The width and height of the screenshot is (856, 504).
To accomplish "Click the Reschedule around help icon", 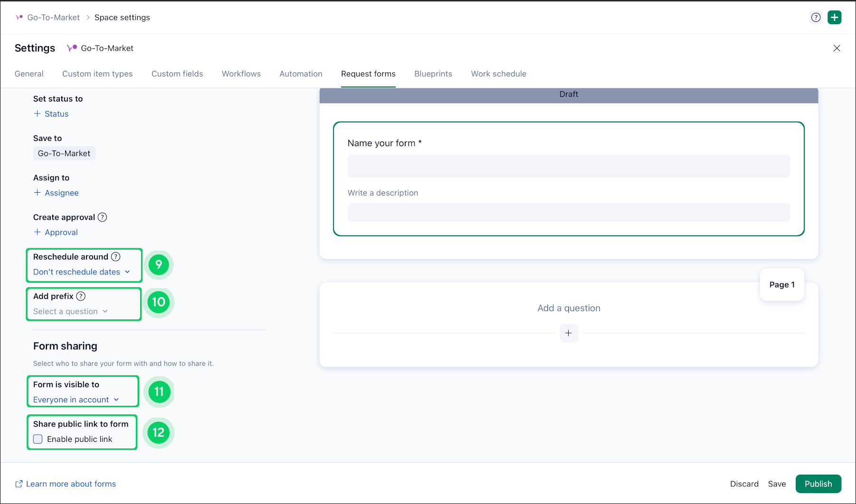I will (x=115, y=257).
